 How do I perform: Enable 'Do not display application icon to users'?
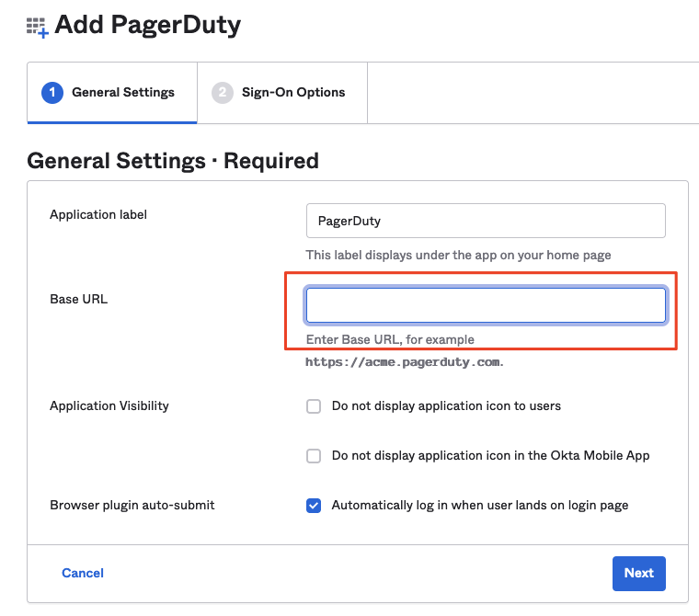[314, 406]
